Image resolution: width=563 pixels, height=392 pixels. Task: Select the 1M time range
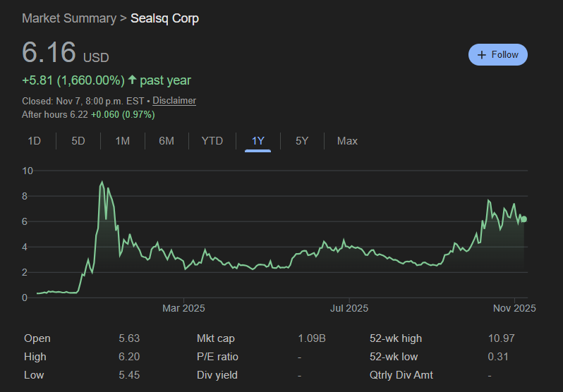click(123, 141)
